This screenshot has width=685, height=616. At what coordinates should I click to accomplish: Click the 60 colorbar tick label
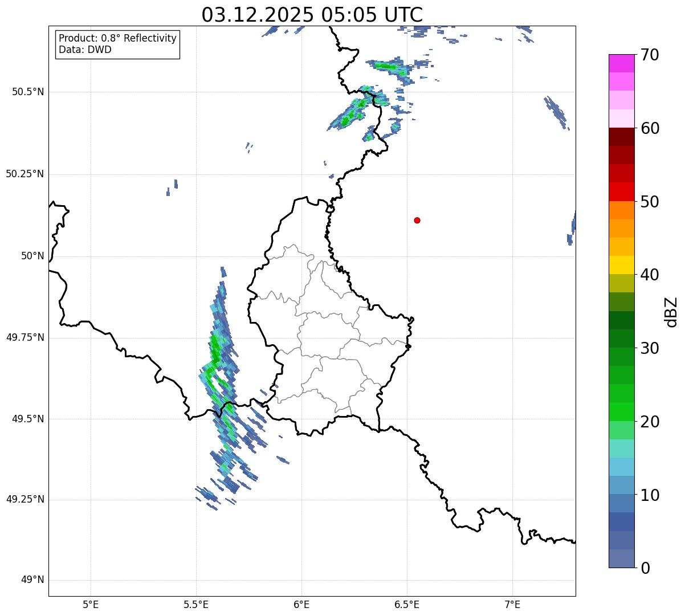point(650,128)
